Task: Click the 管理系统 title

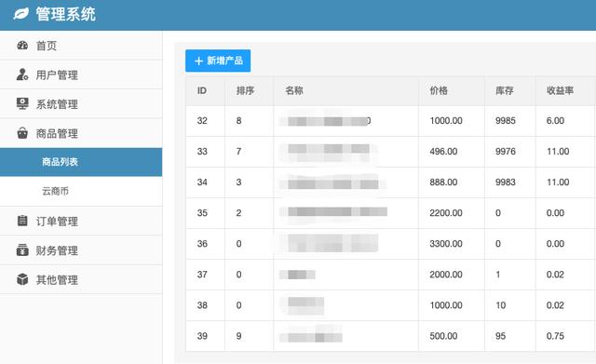Action: [66, 15]
